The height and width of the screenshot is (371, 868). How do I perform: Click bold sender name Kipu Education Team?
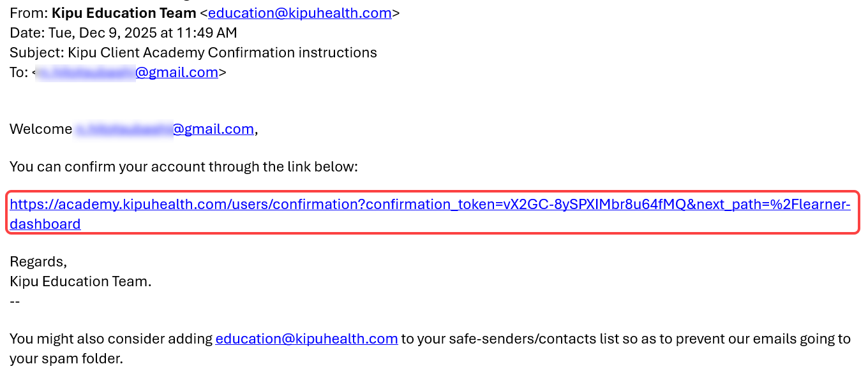click(124, 13)
